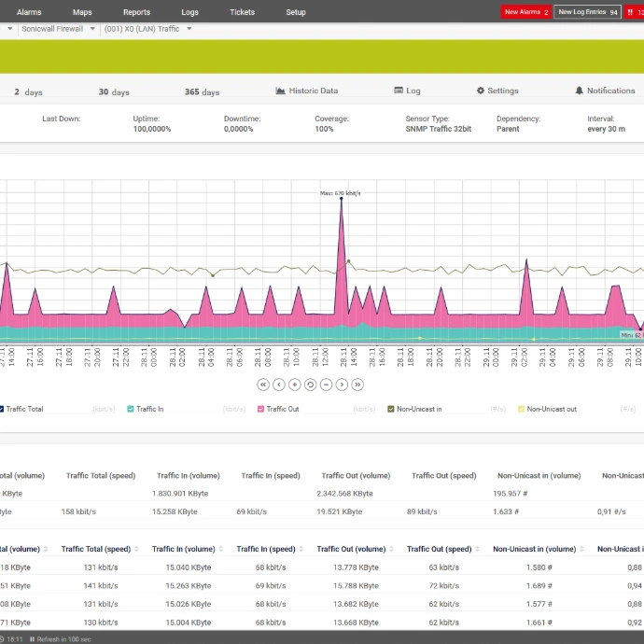Select the 30 days graph tab
Viewport: 644px width, 644px height.
tap(116, 92)
